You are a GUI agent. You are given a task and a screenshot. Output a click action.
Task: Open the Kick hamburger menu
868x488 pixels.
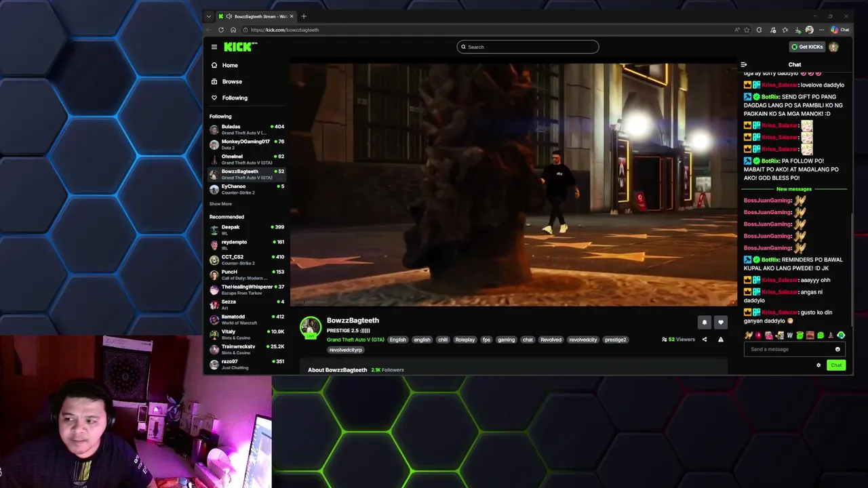click(214, 47)
